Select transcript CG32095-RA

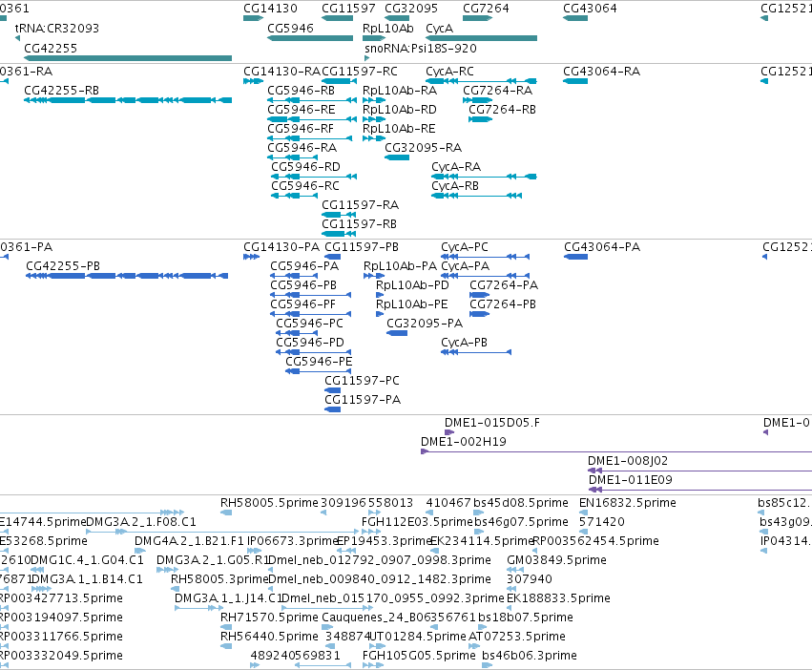(x=397, y=157)
